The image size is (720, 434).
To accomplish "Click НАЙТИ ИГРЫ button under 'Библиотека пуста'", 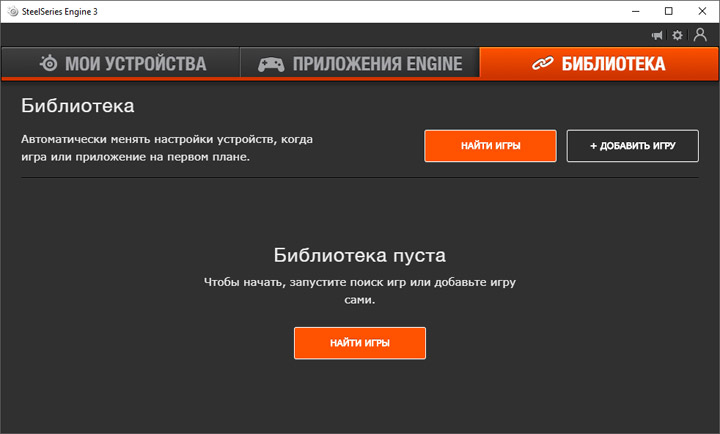I will click(x=360, y=343).
